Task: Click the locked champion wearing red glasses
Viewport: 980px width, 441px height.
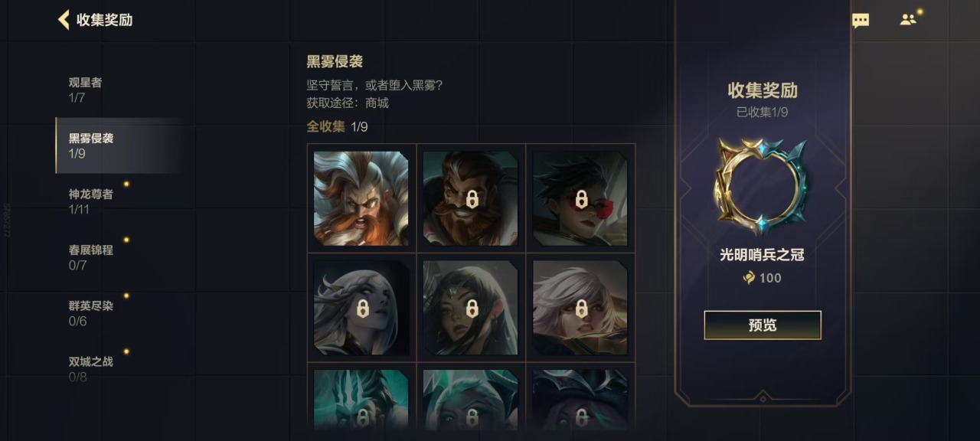Action: [580, 198]
